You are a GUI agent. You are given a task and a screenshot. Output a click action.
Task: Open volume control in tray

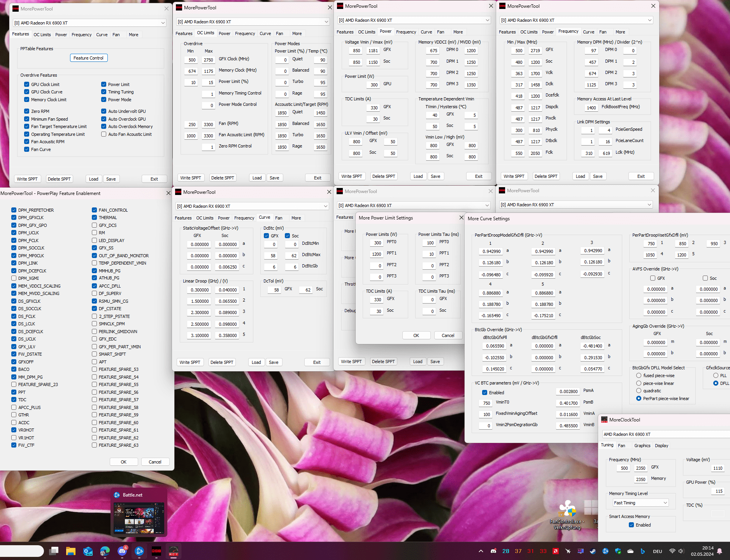681,551
